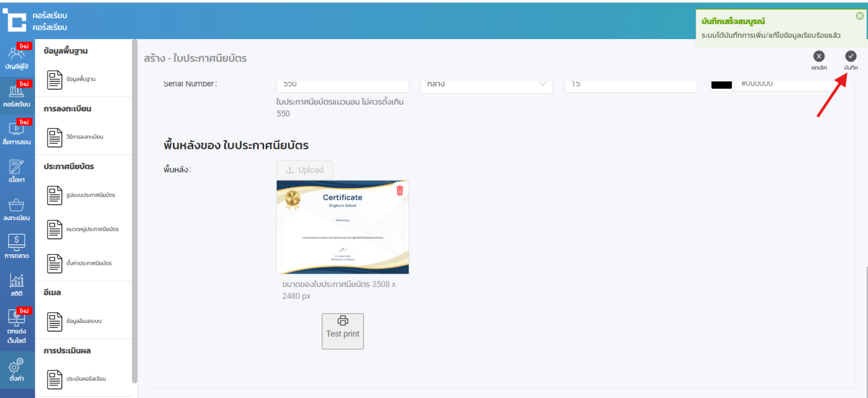
Task: Open the registration method menu item
Action: (x=84, y=137)
